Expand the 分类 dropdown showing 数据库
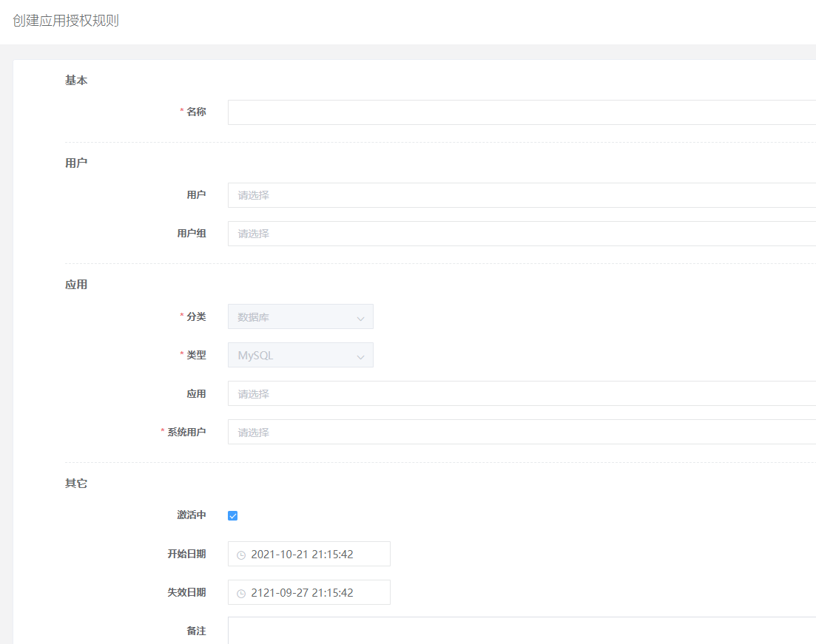Image resolution: width=816 pixels, height=644 pixels. [300, 316]
